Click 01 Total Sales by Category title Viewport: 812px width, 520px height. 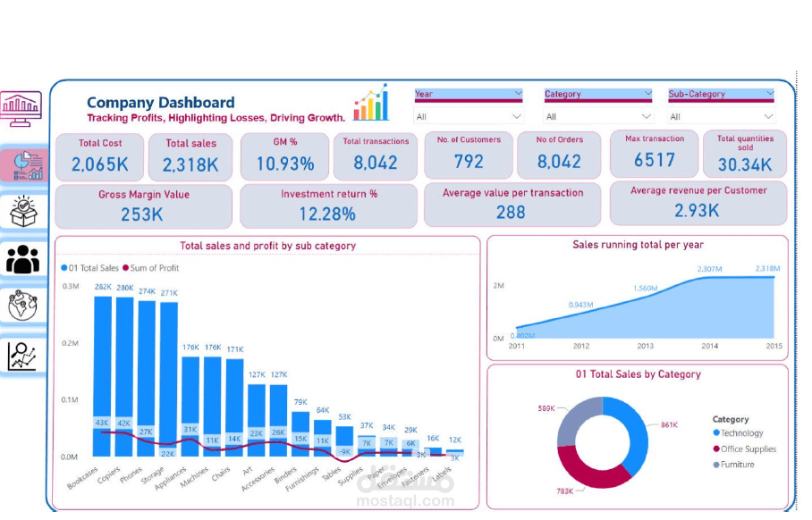638,374
